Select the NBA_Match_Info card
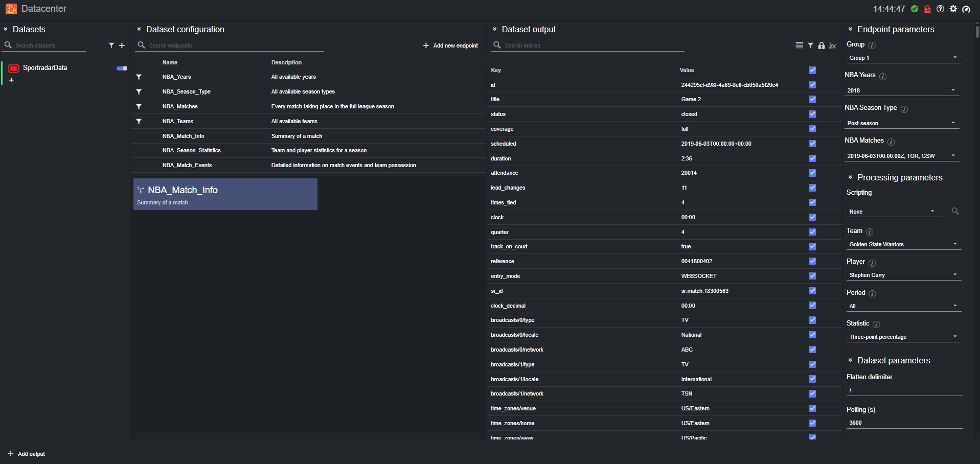The width and height of the screenshot is (980, 464). pyautogui.click(x=225, y=194)
